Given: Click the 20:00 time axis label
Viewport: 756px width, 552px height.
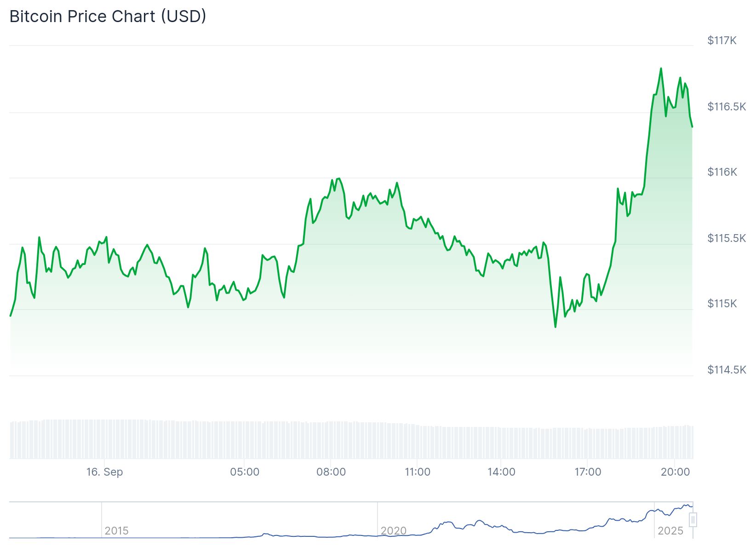Looking at the screenshot, I should 675,472.
